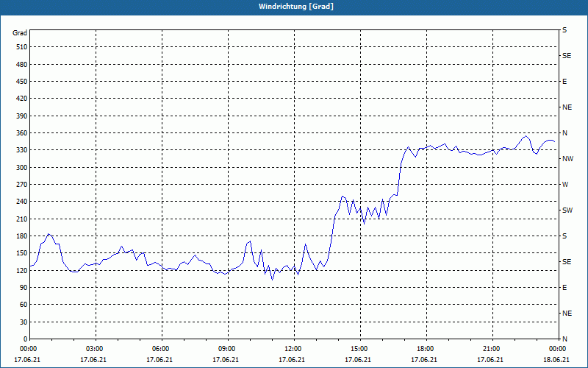The height and width of the screenshot is (368, 588).
Task: Click the 210 y-axis value
Action: click(22, 219)
